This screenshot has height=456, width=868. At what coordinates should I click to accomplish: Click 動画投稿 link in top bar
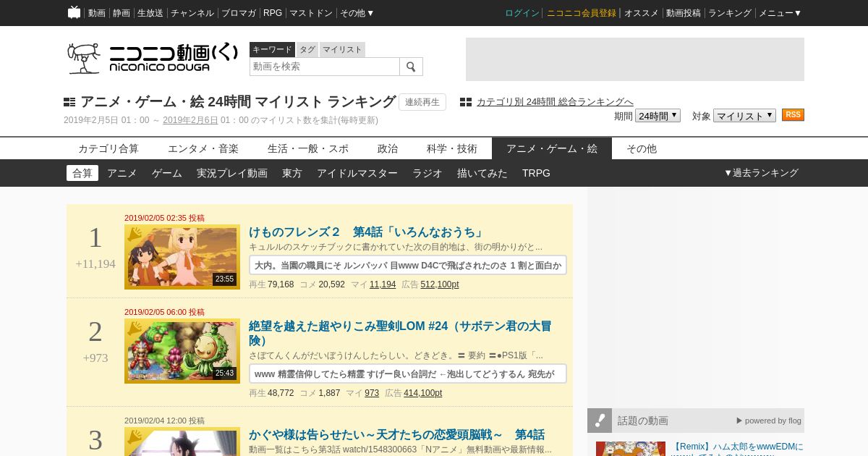(684, 13)
